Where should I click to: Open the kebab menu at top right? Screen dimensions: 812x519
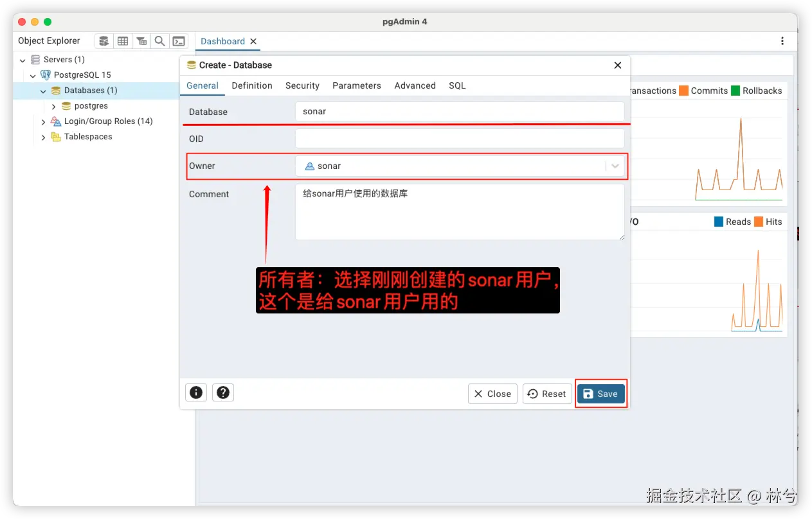(x=782, y=41)
